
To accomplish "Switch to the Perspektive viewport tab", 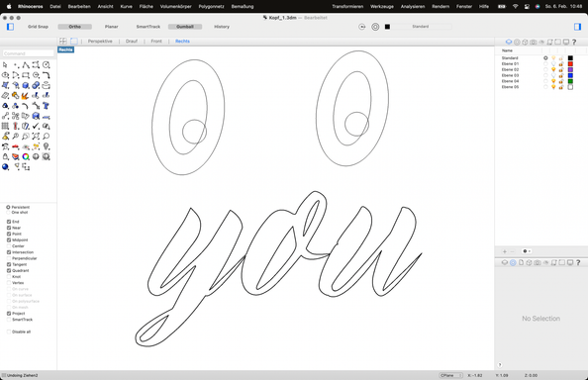I will click(x=100, y=42).
